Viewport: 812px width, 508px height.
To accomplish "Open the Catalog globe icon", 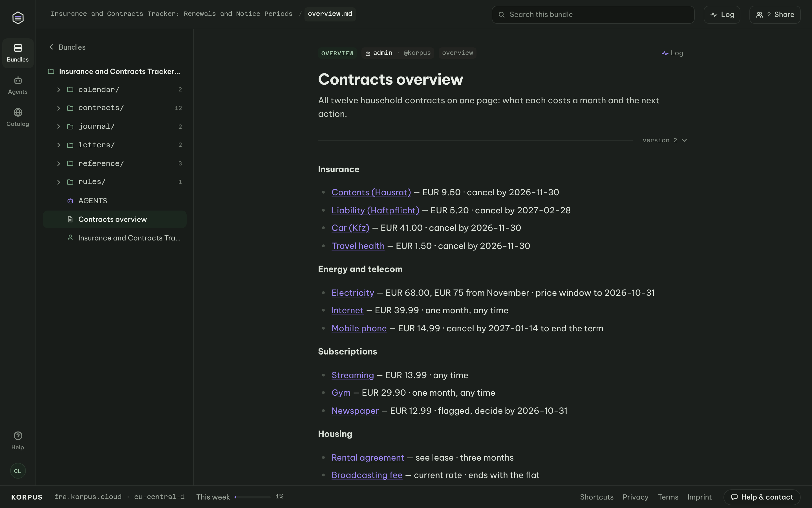I will click(x=18, y=112).
